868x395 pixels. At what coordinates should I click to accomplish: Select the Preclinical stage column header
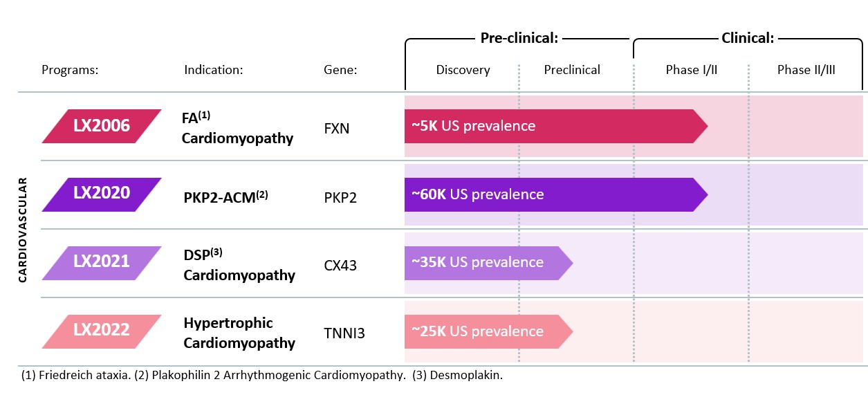[x=572, y=70]
